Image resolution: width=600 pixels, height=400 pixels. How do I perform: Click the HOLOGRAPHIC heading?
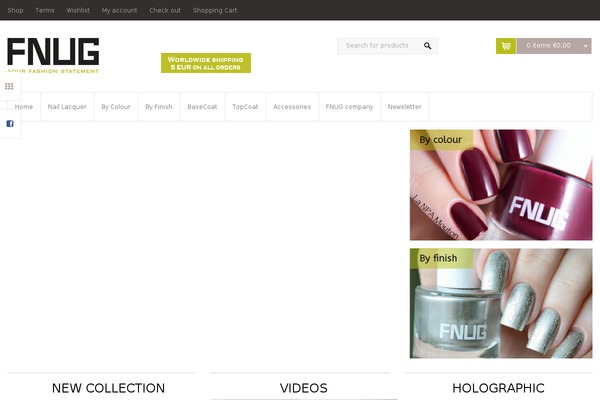coord(498,388)
